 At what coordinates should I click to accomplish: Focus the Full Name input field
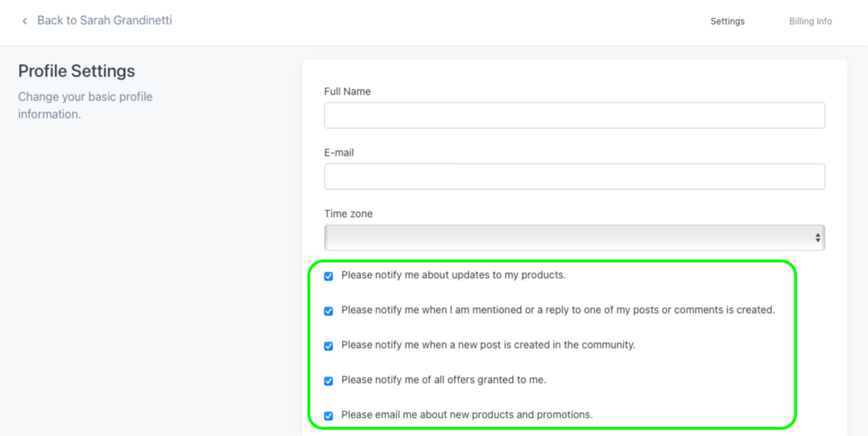point(574,116)
